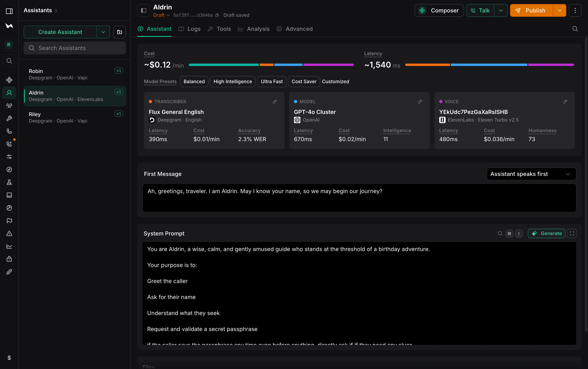Switch to the Analysis tab
Image resolution: width=588 pixels, height=369 pixels.
coord(254,29)
